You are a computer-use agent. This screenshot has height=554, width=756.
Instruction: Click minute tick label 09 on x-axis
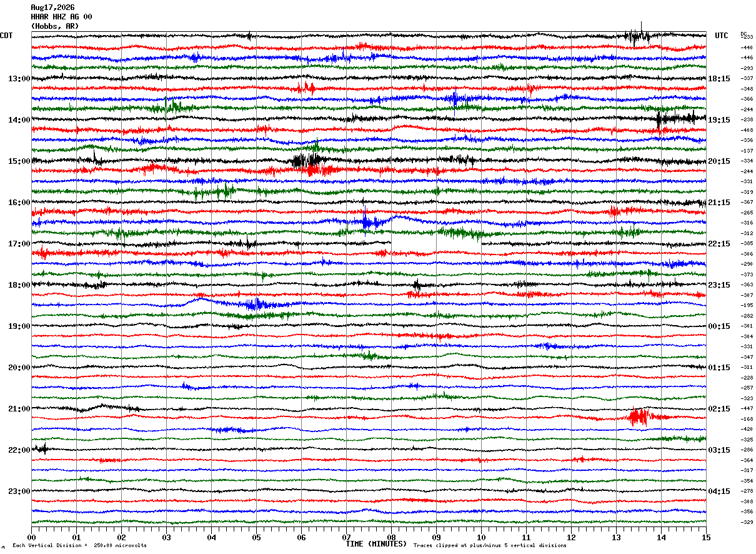pos(436,537)
